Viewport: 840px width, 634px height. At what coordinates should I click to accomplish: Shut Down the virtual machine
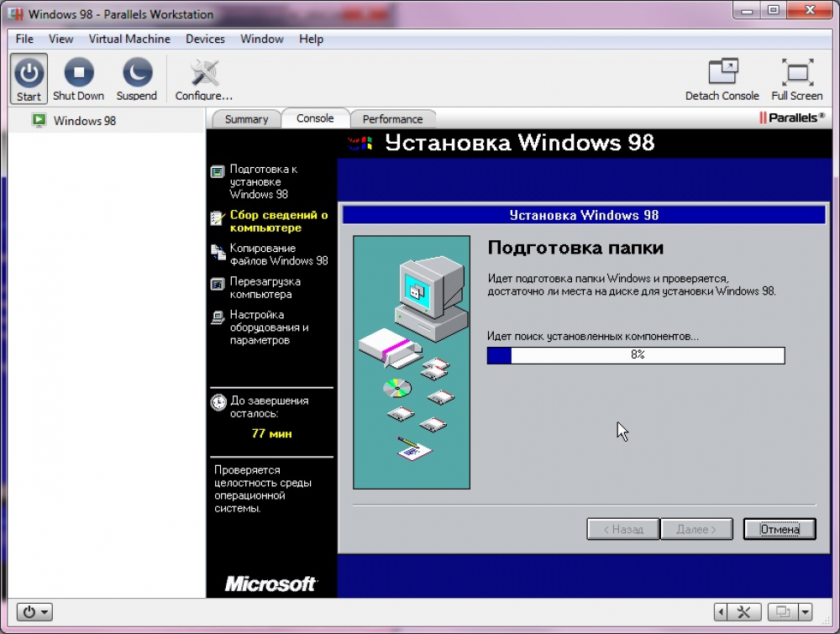[x=79, y=79]
